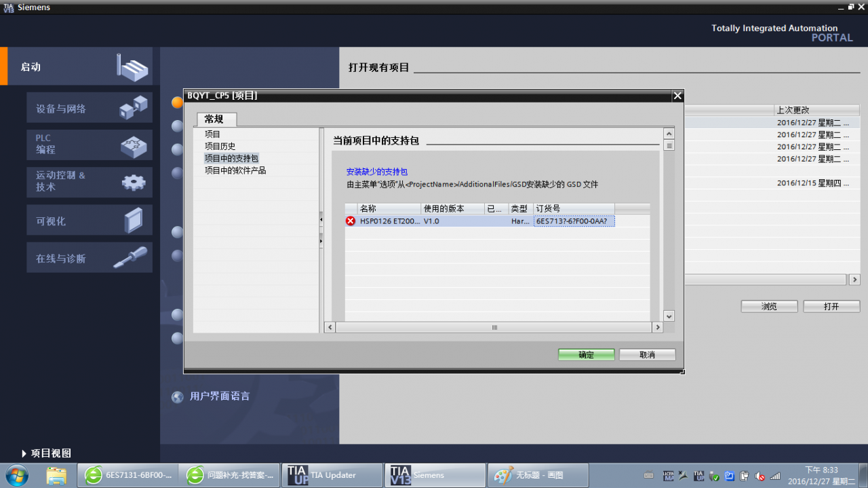Select the V1.0 version cell
868x488 pixels.
(452, 221)
